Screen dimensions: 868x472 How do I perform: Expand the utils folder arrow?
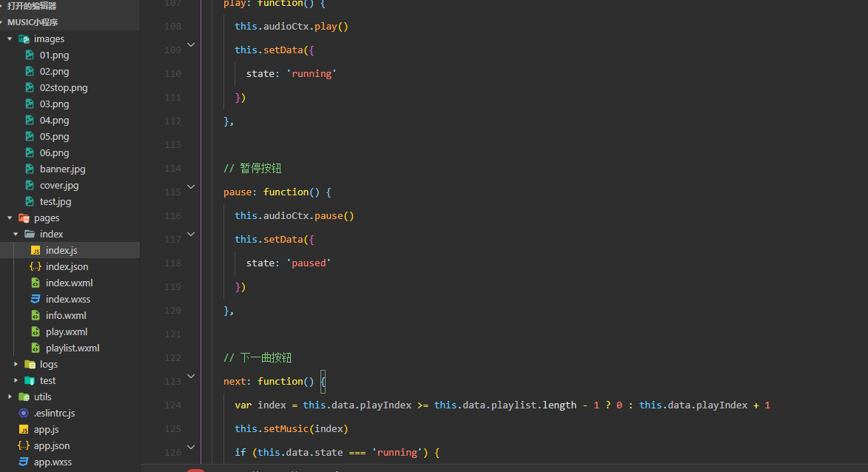(x=10, y=397)
